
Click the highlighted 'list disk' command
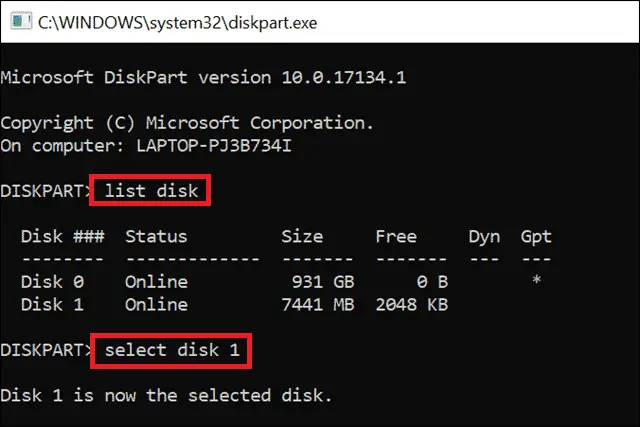pyautogui.click(x=151, y=191)
